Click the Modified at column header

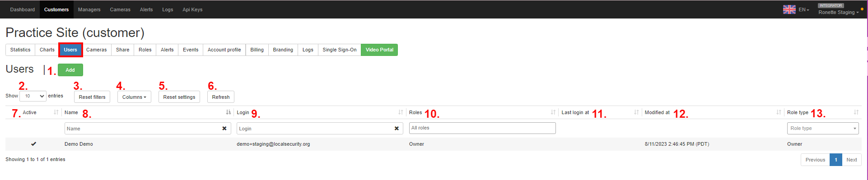point(657,112)
